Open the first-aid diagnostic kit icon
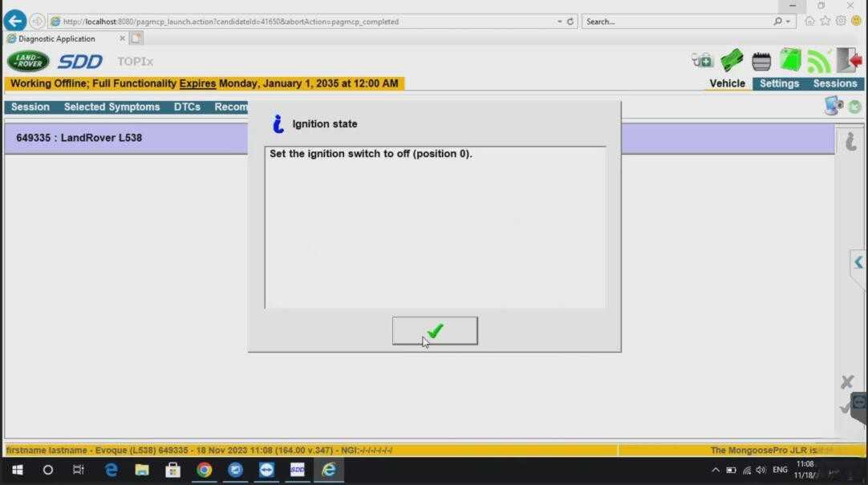 [x=702, y=60]
